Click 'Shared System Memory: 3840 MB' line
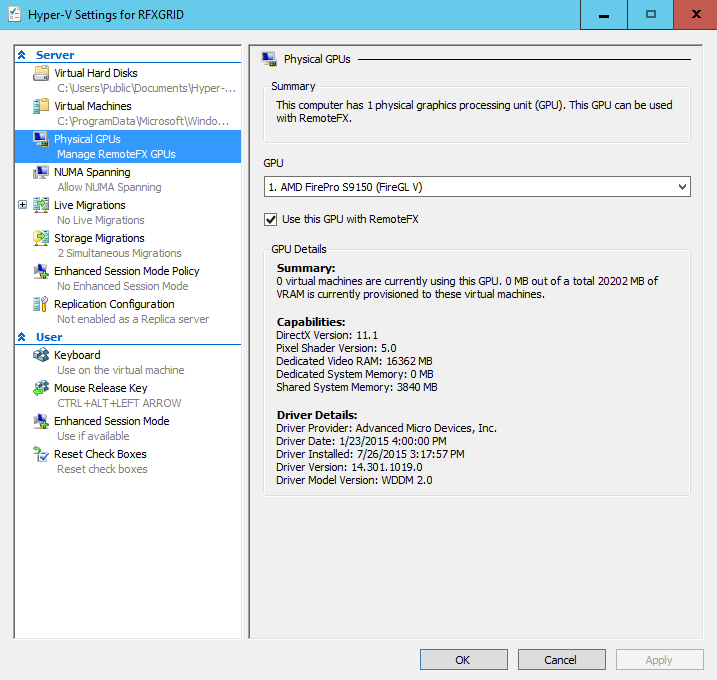Viewport: 717px width, 680px height. point(357,387)
